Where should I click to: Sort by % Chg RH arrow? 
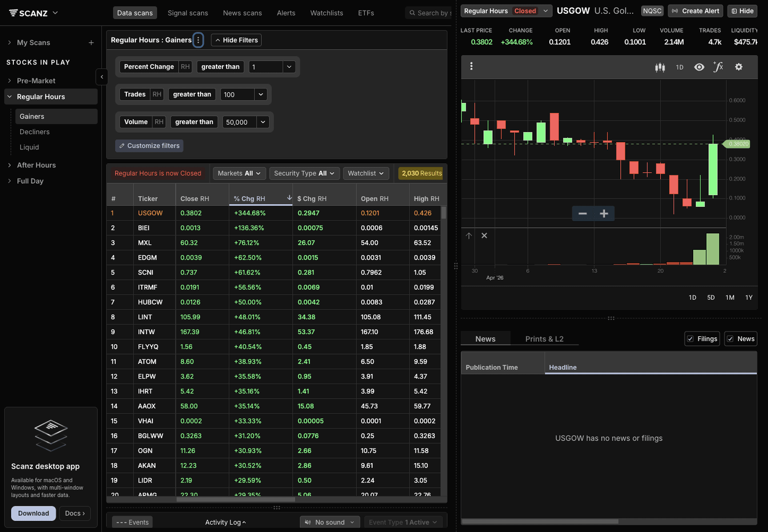tap(289, 198)
